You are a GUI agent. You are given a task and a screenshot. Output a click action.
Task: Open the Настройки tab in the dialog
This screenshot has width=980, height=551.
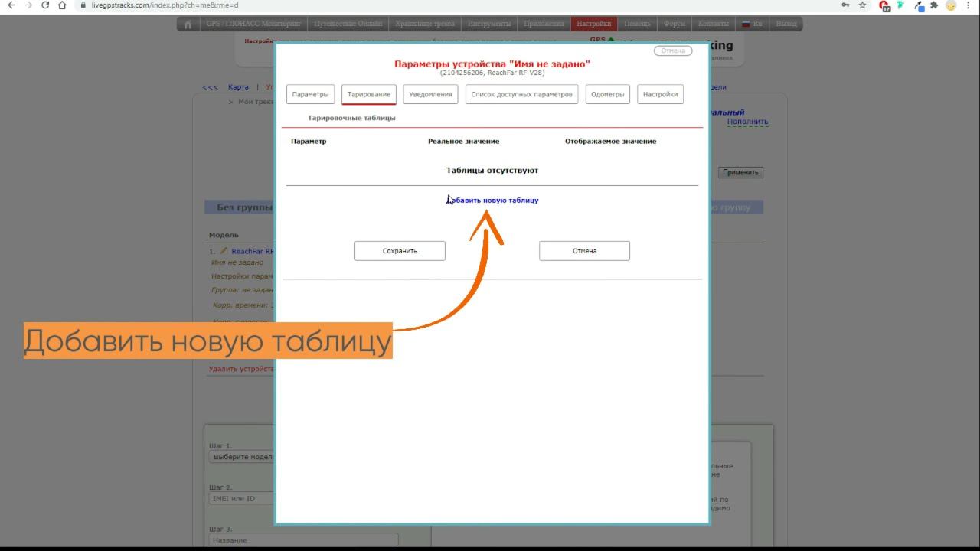click(x=660, y=94)
